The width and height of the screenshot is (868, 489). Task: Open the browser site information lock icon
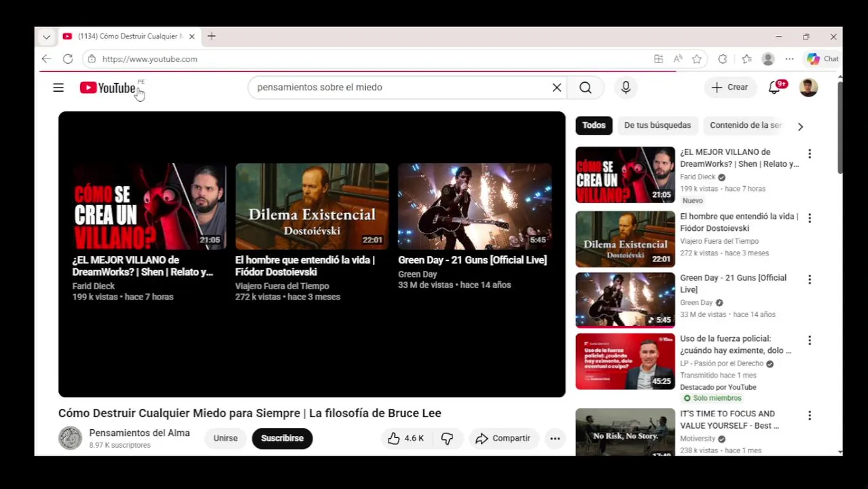[92, 59]
